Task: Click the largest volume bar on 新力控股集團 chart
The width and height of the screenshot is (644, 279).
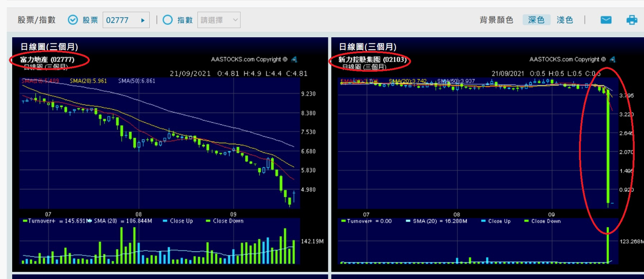Action: click(608, 247)
